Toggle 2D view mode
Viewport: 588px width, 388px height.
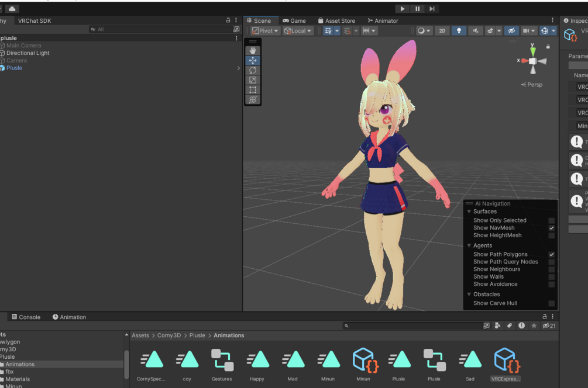pos(442,31)
